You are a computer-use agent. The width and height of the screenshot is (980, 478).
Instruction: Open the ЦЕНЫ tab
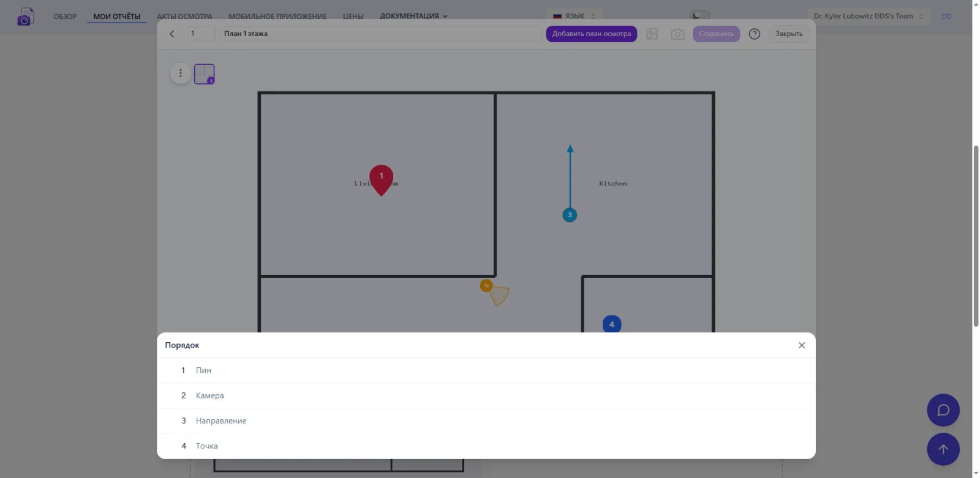tap(353, 17)
